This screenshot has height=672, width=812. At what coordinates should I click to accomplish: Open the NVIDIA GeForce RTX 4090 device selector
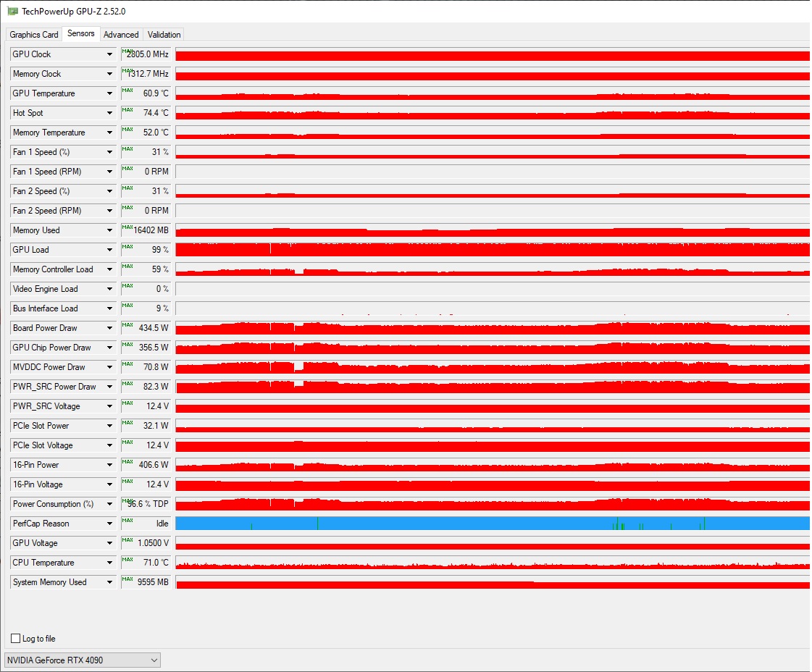83,660
